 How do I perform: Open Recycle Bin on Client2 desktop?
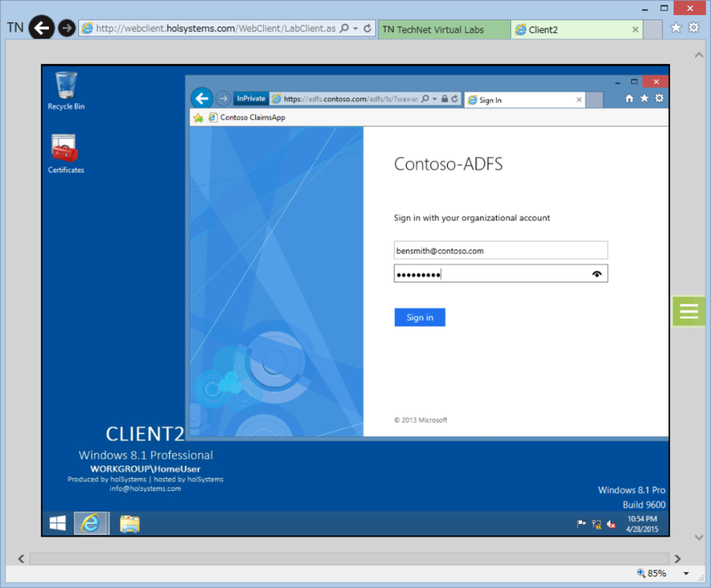click(66, 91)
